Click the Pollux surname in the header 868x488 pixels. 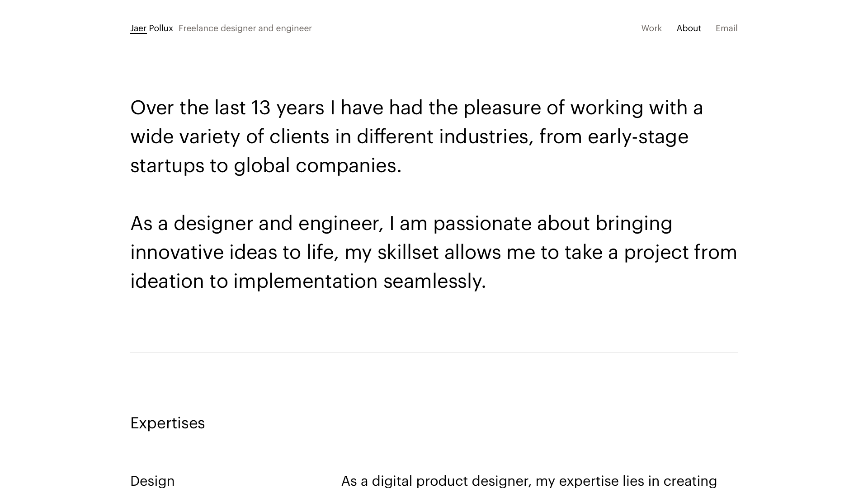(161, 28)
